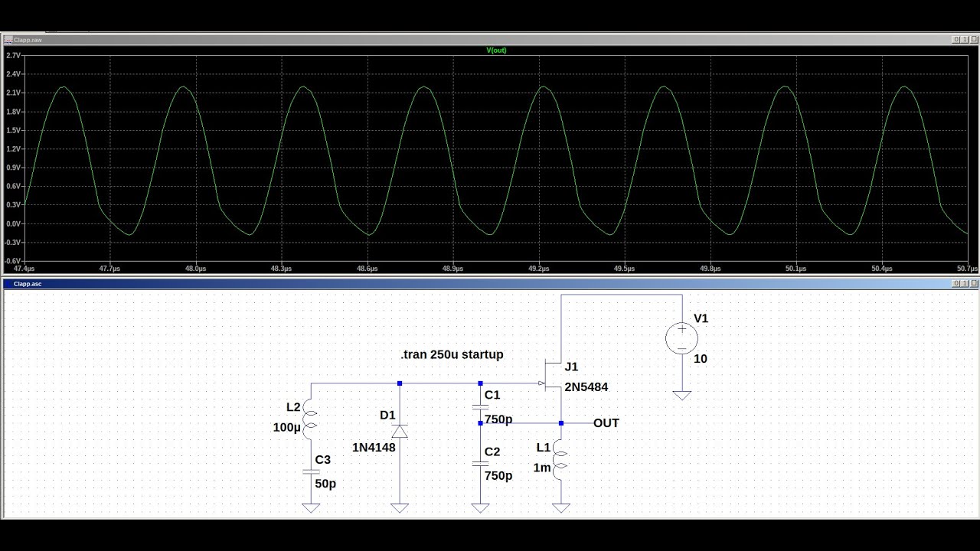Click the 48.6µs time axis label
The image size is (980, 551).
point(367,269)
